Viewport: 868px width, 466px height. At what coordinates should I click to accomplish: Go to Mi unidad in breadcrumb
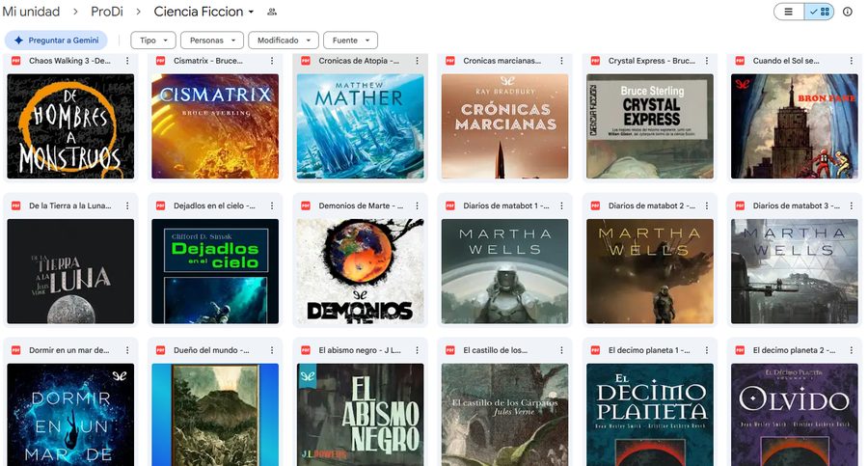31,12
